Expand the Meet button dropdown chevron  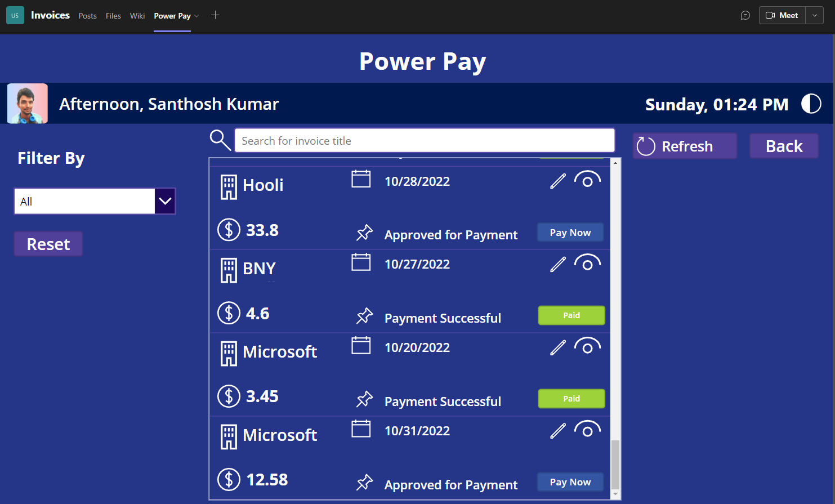815,15
